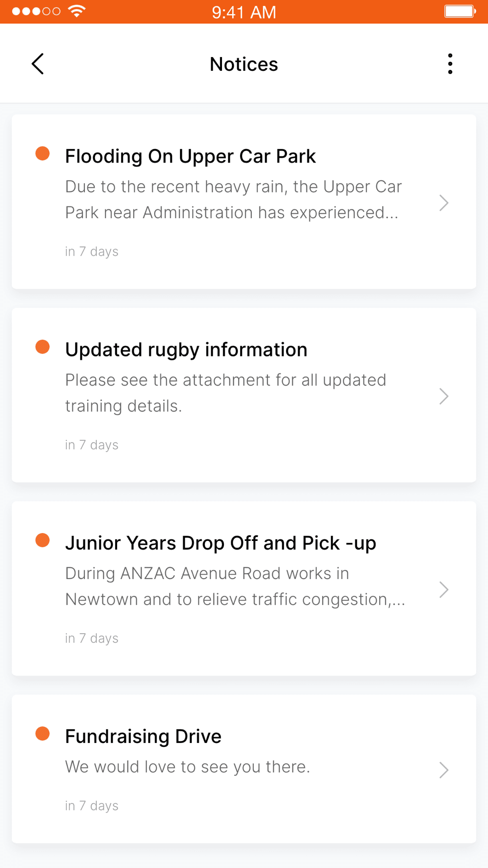
Task: Tap the back arrow icon
Action: (x=38, y=64)
